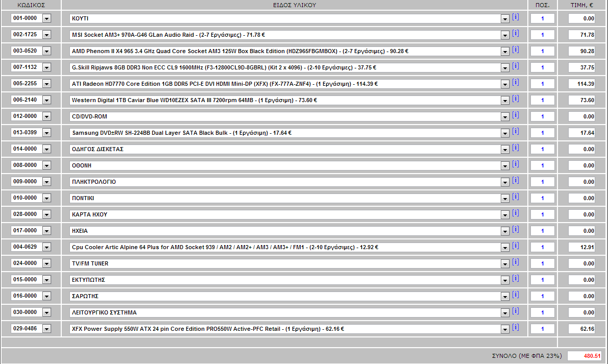Click quantity field for ΚΟΥΤΙ row

click(543, 18)
